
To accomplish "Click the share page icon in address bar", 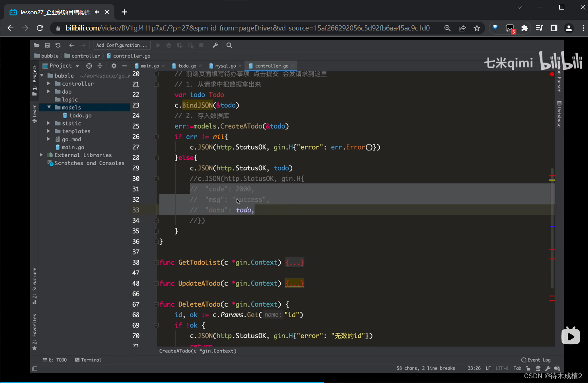I will 462,28.
